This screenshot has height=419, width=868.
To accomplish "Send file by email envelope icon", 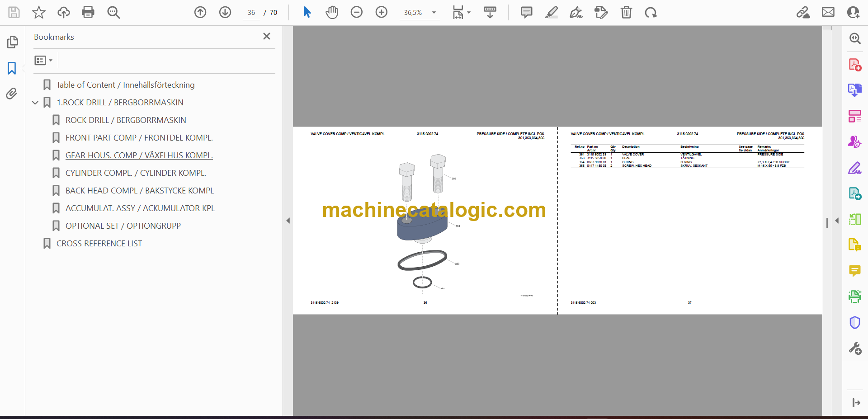I will 828,12.
